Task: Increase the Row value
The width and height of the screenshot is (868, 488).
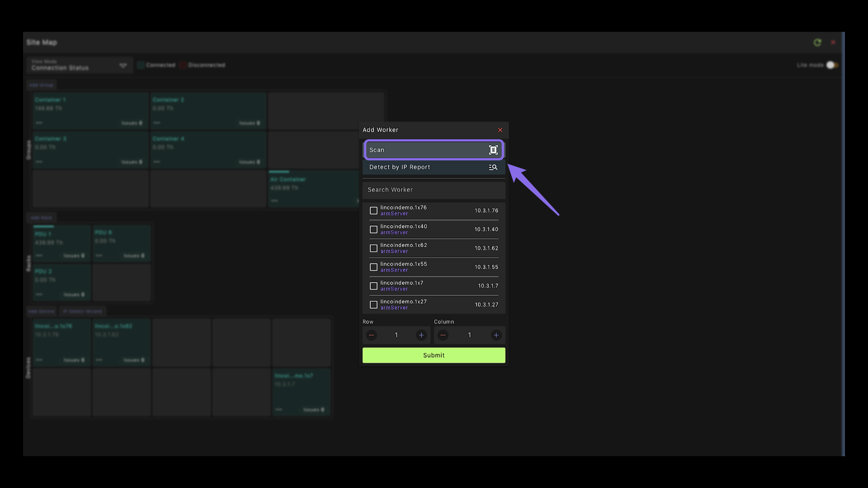Action: [421, 335]
